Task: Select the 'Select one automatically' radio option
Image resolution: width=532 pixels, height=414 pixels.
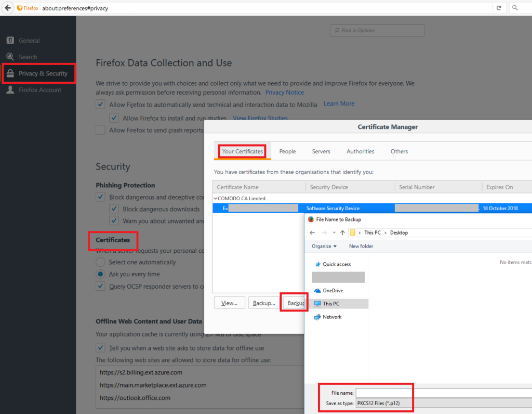Action: [100, 262]
